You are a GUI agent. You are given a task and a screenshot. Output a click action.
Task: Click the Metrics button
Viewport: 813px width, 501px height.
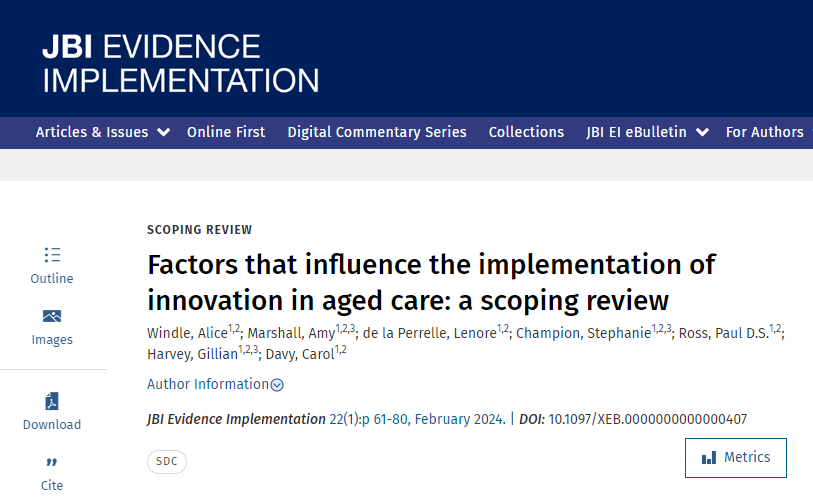pos(736,458)
